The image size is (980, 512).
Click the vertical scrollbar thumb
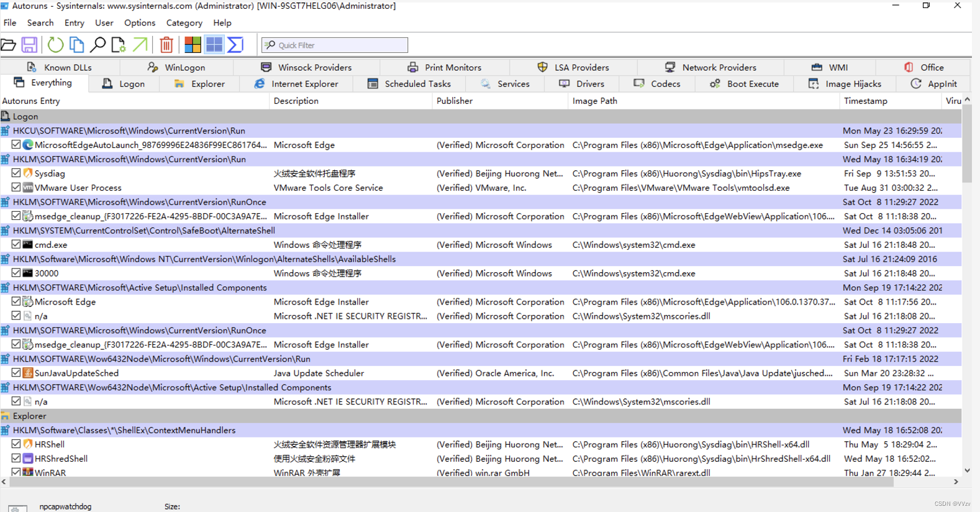pyautogui.click(x=967, y=143)
